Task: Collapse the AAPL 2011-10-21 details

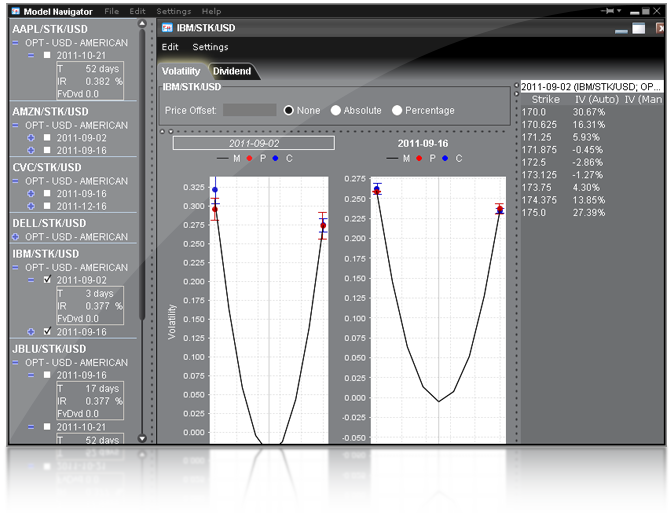Action: click(31, 55)
